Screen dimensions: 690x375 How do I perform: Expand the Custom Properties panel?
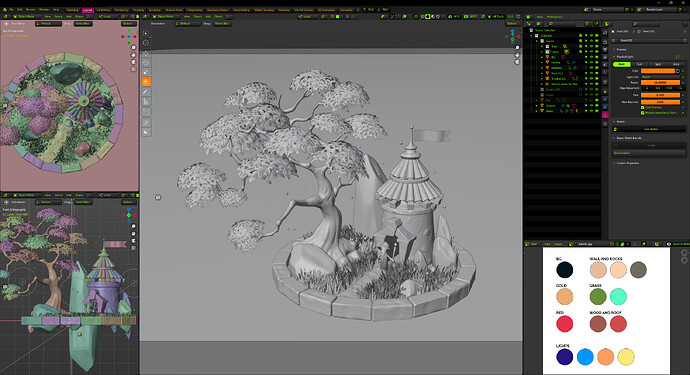[x=627, y=163]
